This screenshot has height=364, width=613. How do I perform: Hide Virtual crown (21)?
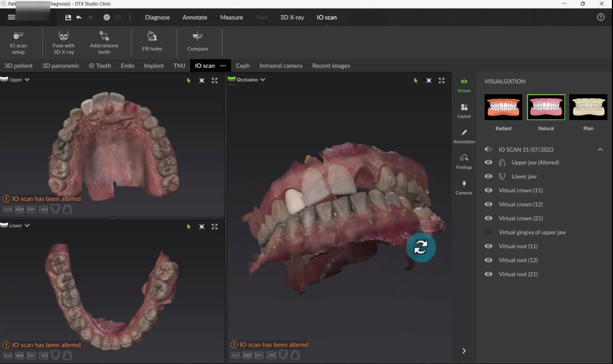[488, 218]
